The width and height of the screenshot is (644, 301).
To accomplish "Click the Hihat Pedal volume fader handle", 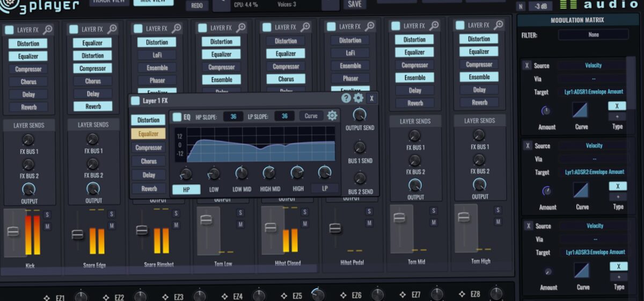I will 335,228.
